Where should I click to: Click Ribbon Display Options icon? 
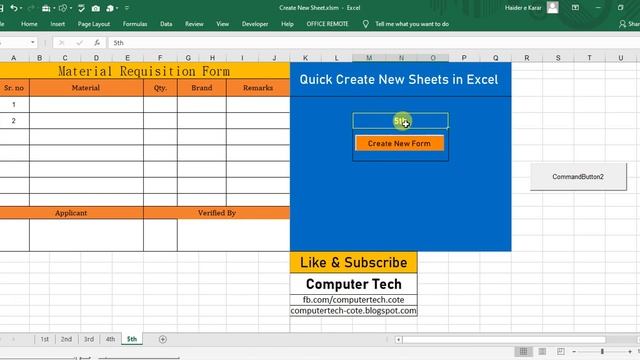tap(575, 8)
